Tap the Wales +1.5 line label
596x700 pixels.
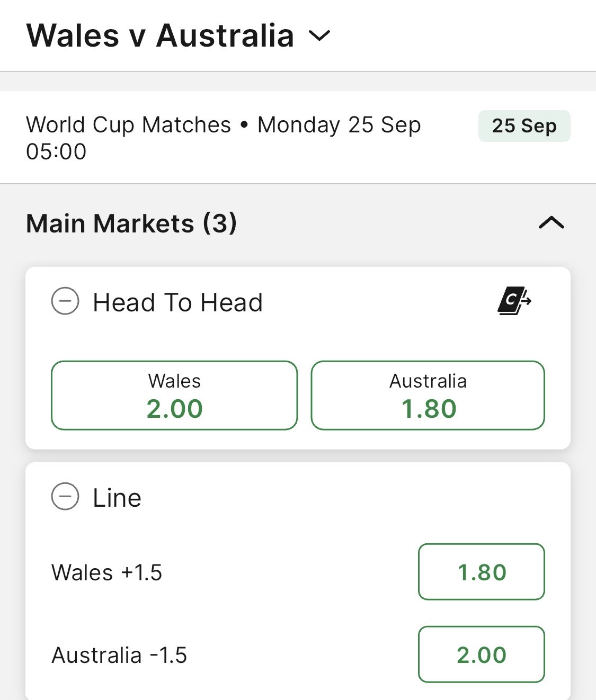point(106,572)
